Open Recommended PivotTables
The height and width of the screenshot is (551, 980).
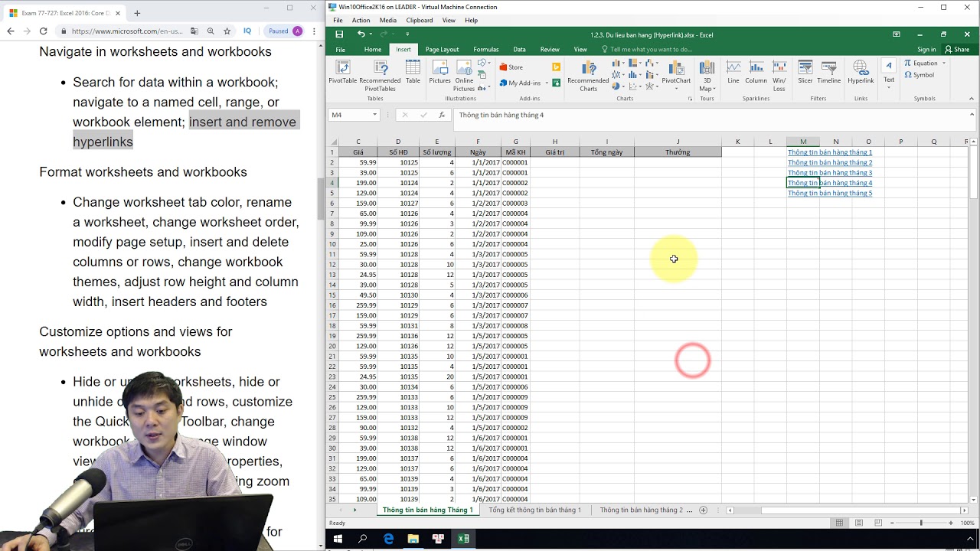(x=380, y=75)
